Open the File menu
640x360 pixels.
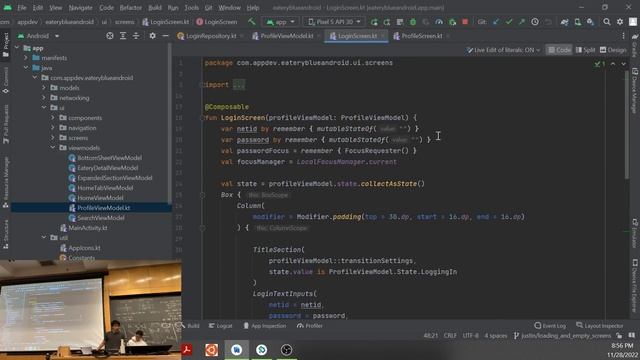pos(22,8)
